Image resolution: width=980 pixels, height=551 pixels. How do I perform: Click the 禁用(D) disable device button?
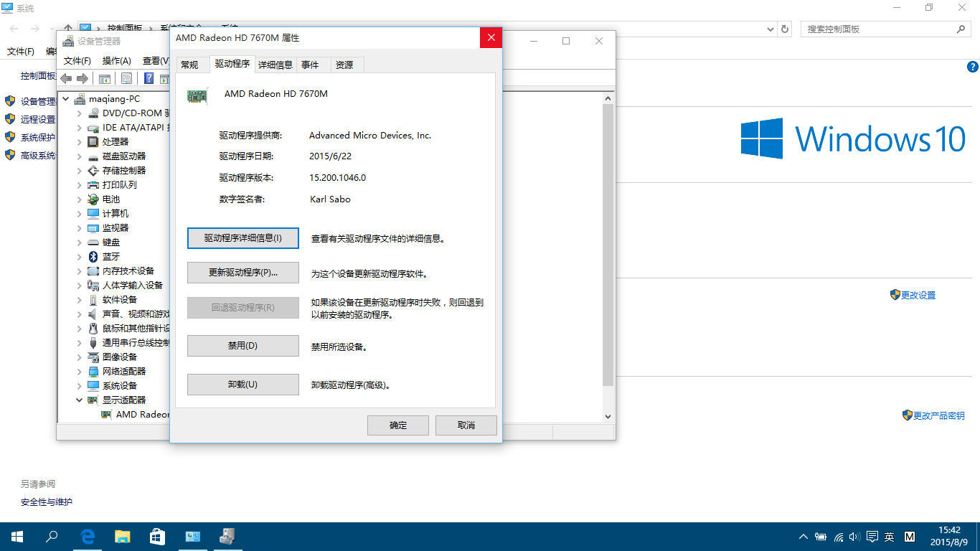tap(243, 346)
